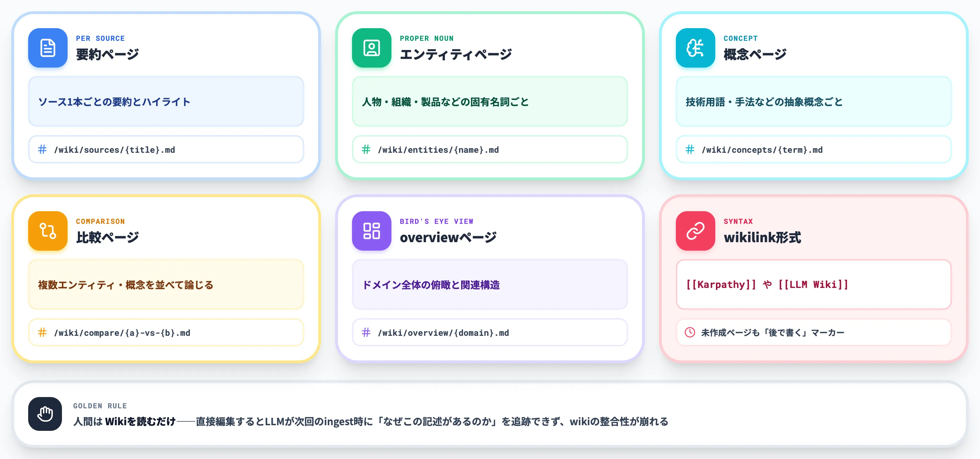
Task: Click the BIRD'S EYE VIEW label
Action: [436, 221]
